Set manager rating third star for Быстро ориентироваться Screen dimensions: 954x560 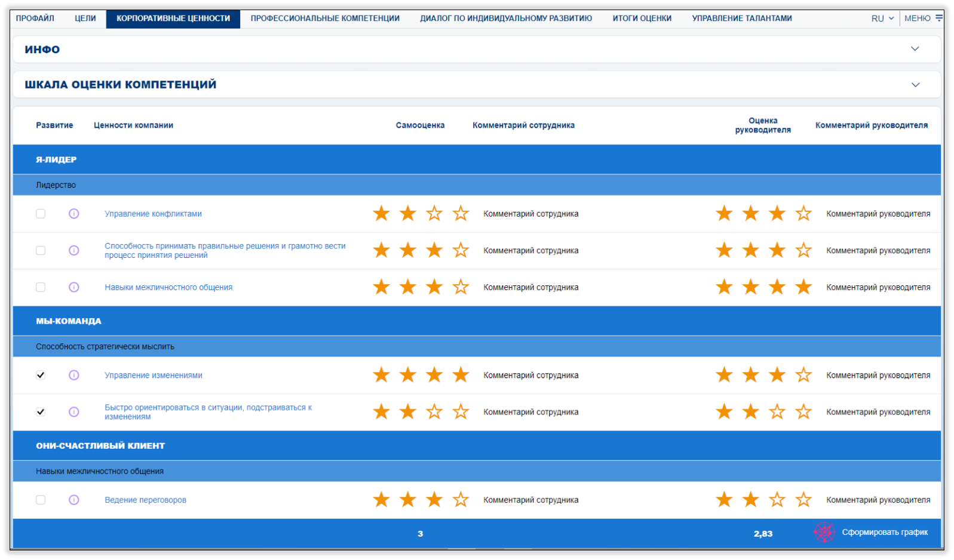click(777, 411)
